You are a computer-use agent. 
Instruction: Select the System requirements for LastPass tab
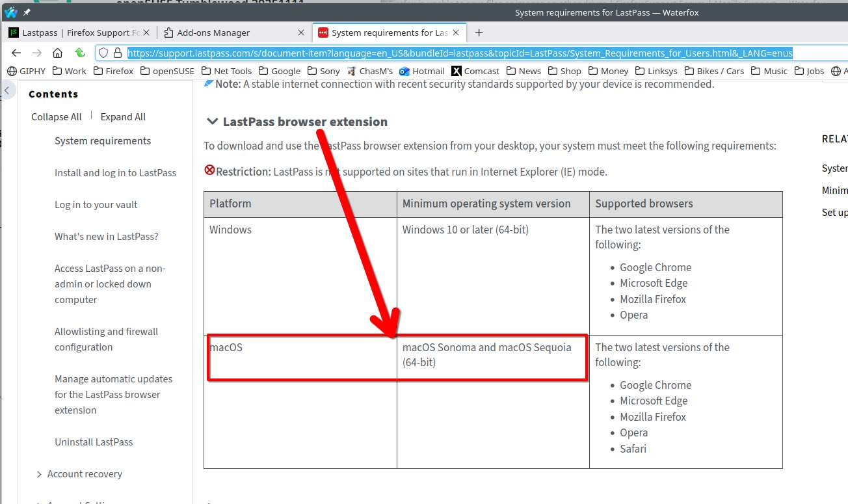(390, 33)
